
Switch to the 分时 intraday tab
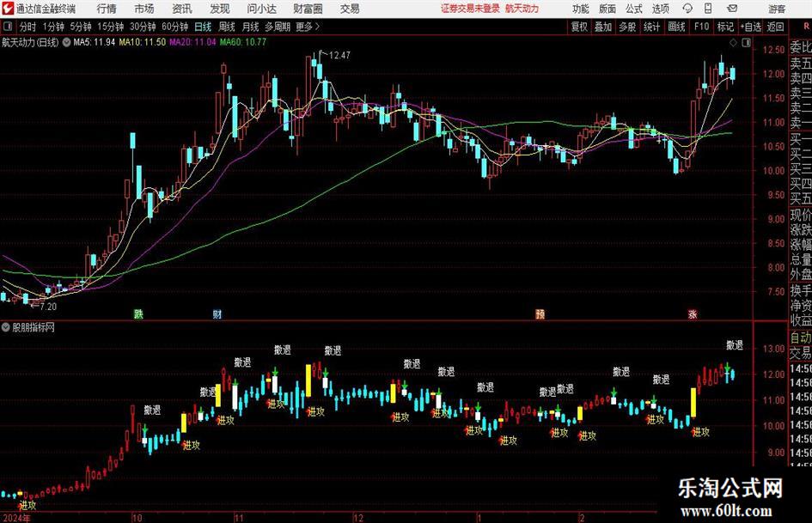click(x=27, y=27)
